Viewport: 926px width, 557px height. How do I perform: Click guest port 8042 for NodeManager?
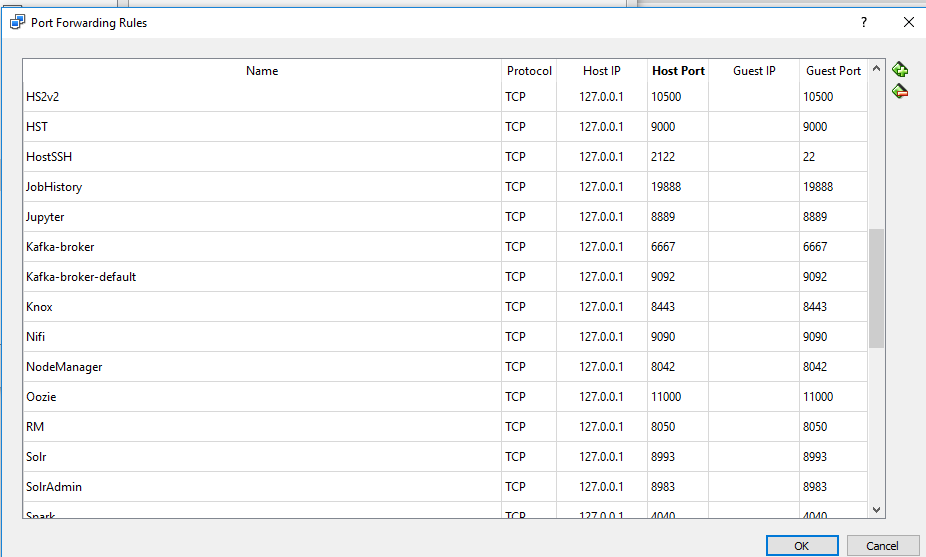point(815,367)
